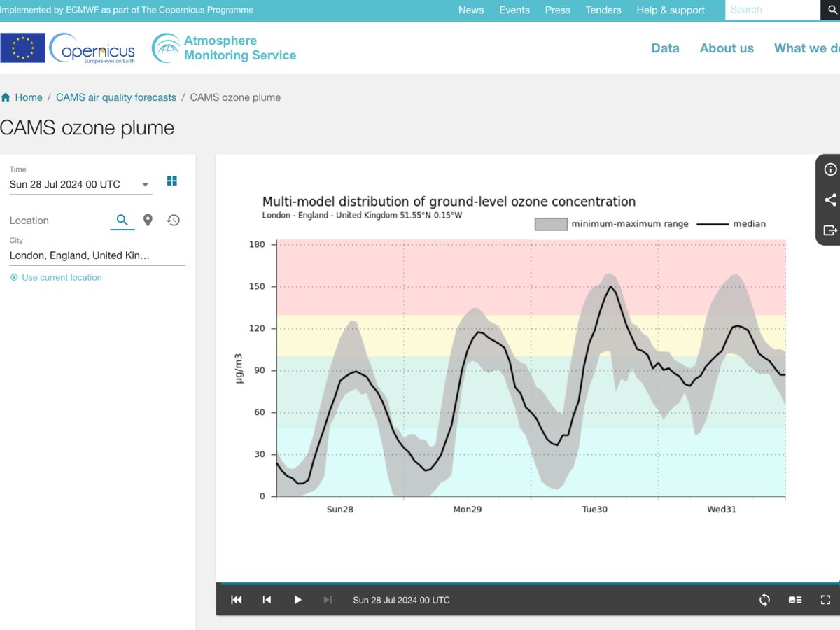
Task: Step back one frame
Action: (x=267, y=600)
